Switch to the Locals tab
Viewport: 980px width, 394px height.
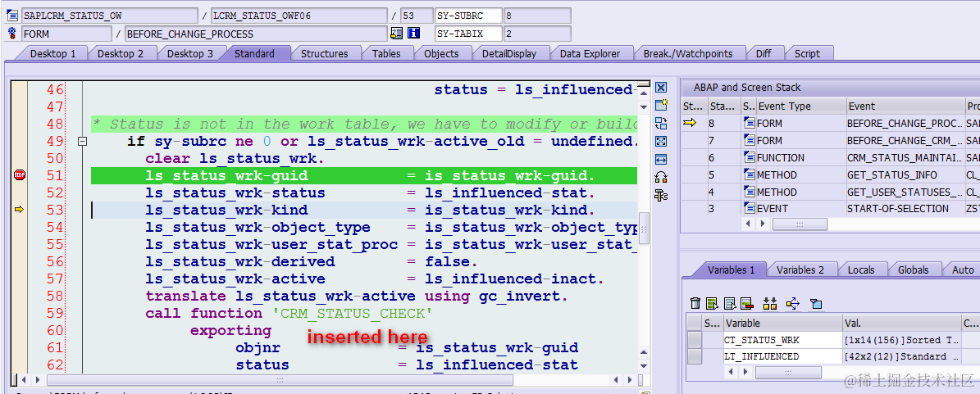tap(860, 269)
